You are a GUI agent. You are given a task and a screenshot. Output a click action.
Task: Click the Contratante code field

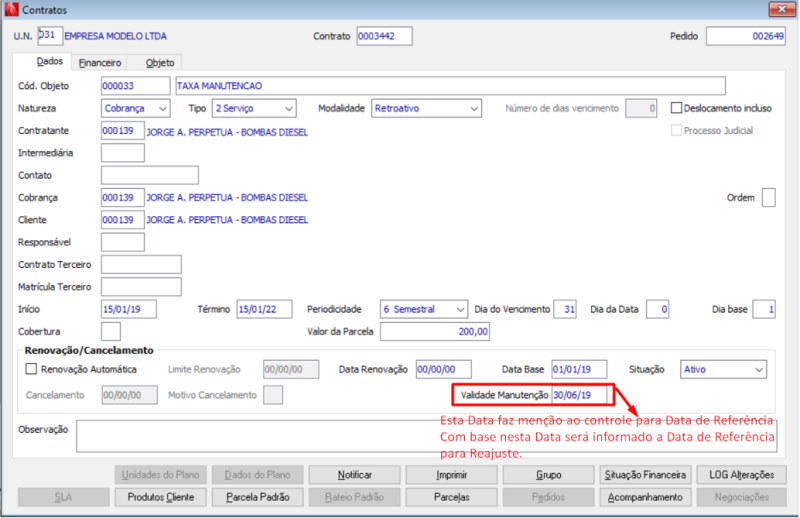pos(122,131)
